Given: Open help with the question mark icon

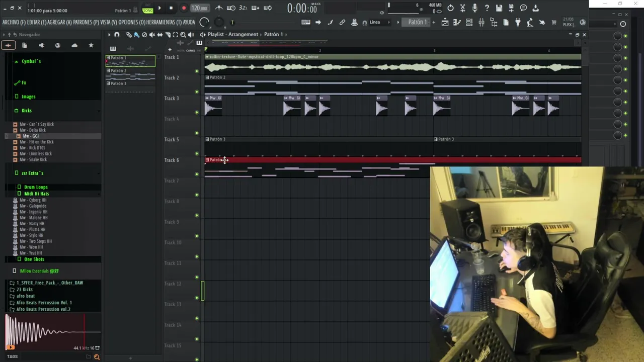Looking at the screenshot, I should 487,8.
